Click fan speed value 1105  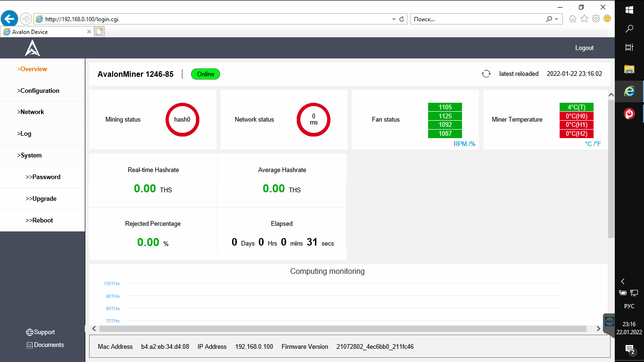click(445, 107)
